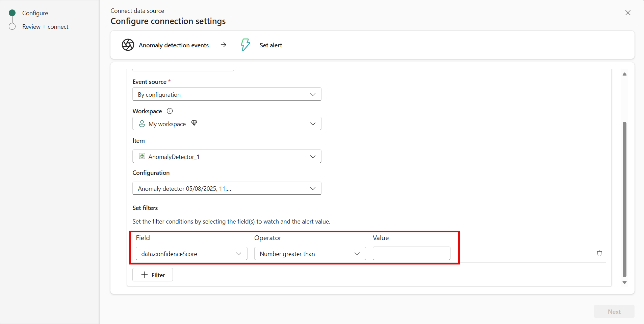Click the Next button
The width and height of the screenshot is (644, 324).
tap(614, 311)
